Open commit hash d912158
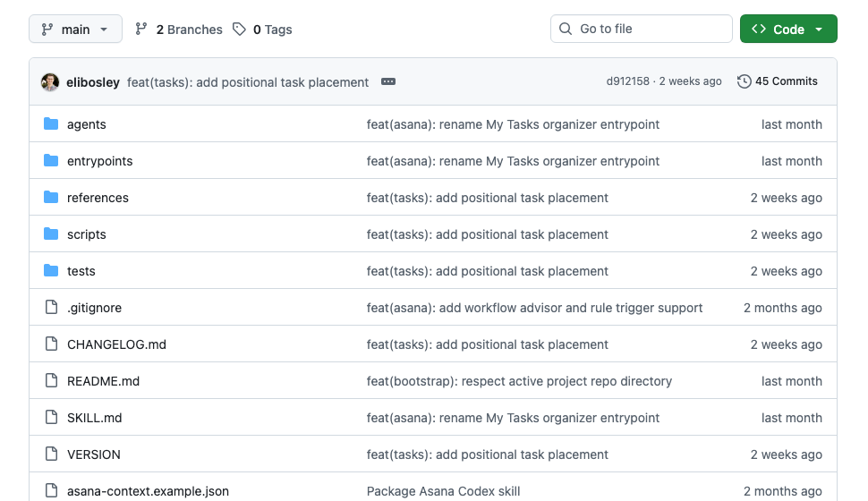 [628, 81]
